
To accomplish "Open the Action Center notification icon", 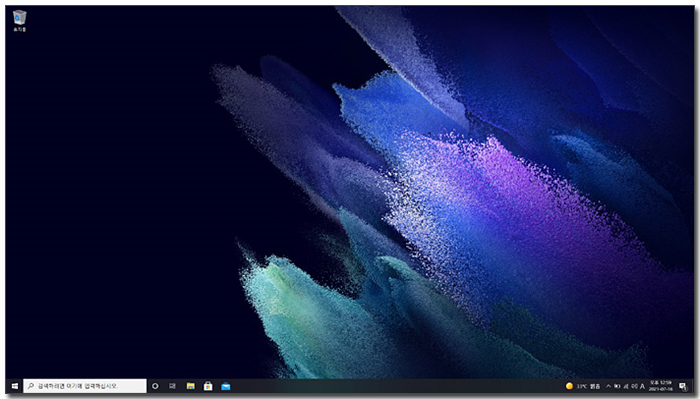I will coord(683,386).
